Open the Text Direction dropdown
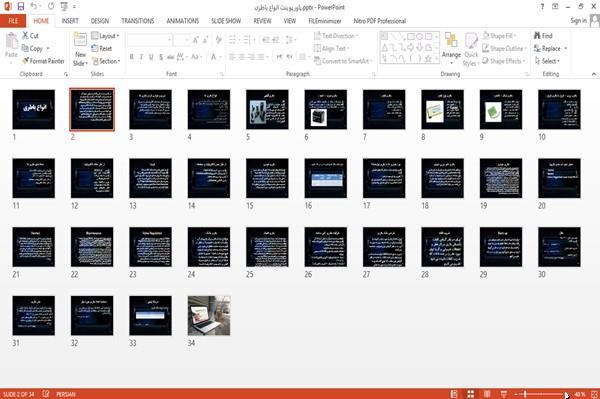600x399 pixels. point(336,36)
